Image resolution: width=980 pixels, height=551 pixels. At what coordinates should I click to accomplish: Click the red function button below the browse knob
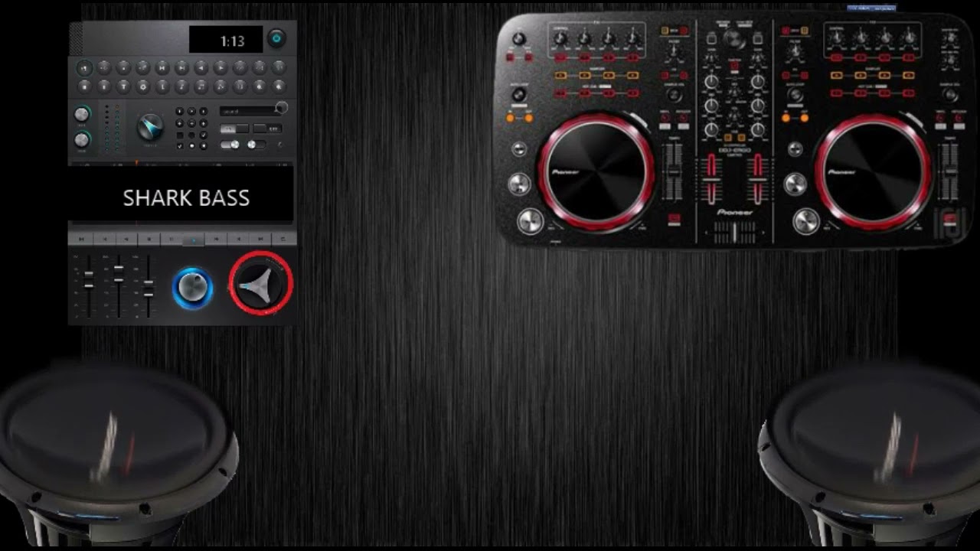point(734,65)
